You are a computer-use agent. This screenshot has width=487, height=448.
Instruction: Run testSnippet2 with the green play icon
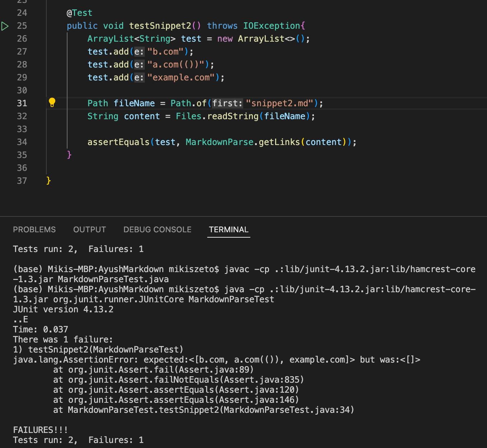pos(5,26)
